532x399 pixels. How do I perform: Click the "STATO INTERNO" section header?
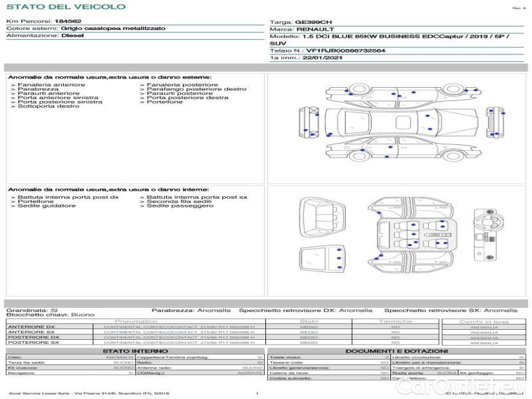(135, 351)
